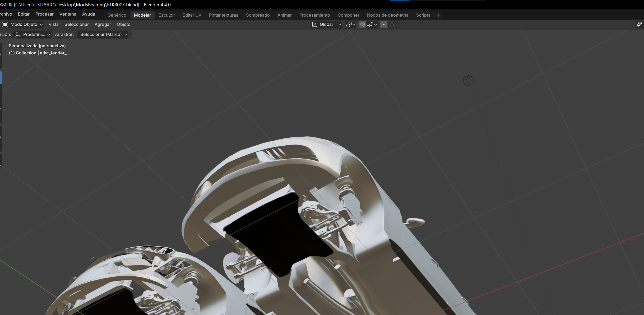The image size is (644, 315).
Task: Open selectability and visibility filter icon
Action: (x=639, y=25)
